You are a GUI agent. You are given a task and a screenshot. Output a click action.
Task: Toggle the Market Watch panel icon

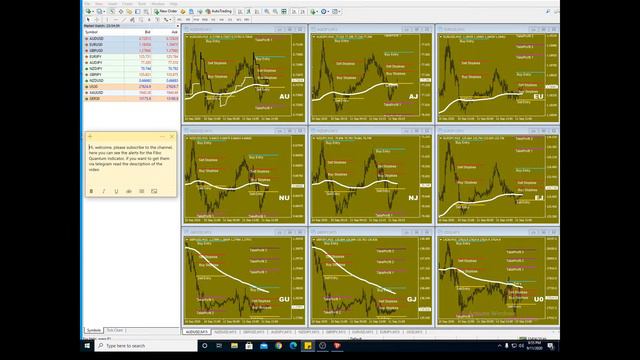pyautogui.click(x=112, y=11)
